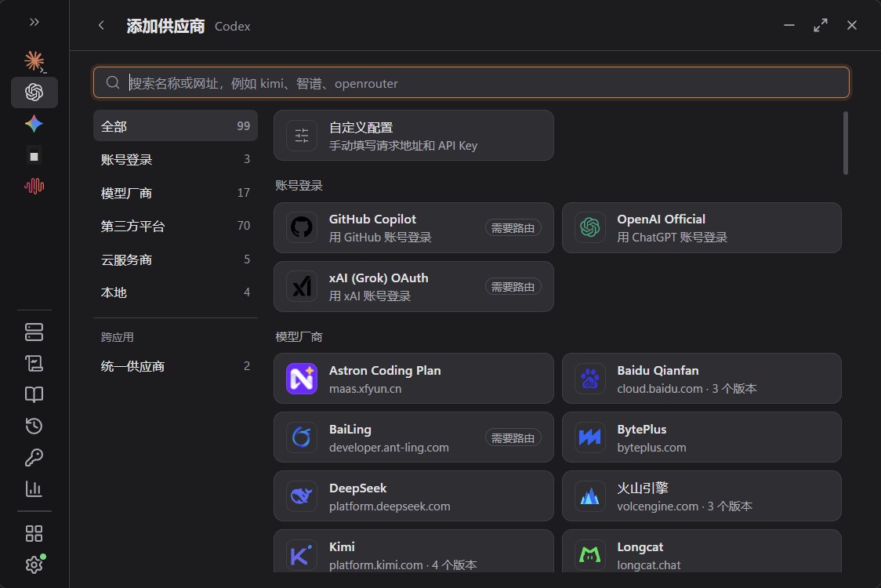Select the 全部 category filter
881x588 pixels.
pyautogui.click(x=176, y=126)
